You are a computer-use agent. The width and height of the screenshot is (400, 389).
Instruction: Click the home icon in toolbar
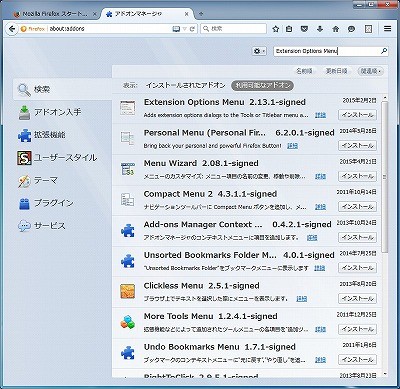[335, 29]
